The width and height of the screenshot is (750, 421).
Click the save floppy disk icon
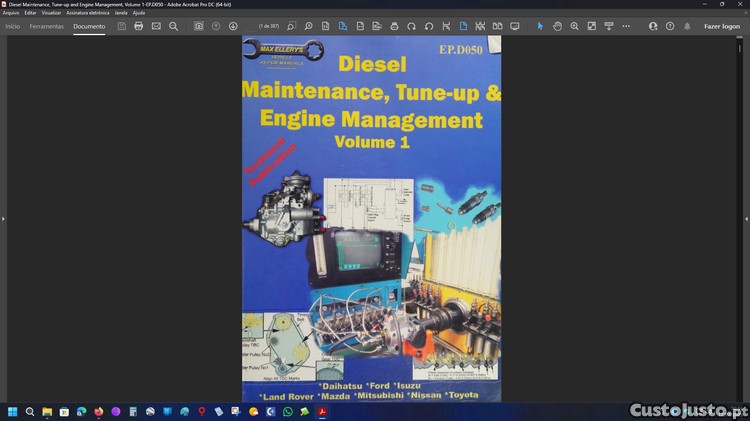coord(122,26)
